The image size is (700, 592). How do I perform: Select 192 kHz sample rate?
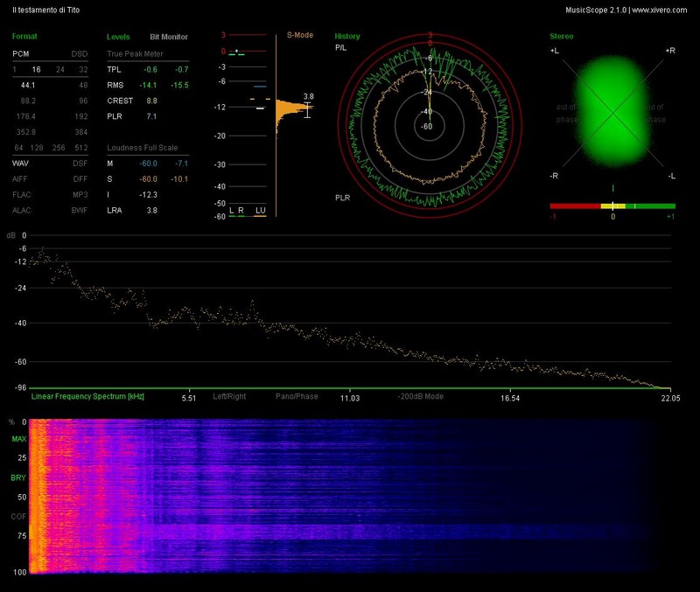[81, 116]
